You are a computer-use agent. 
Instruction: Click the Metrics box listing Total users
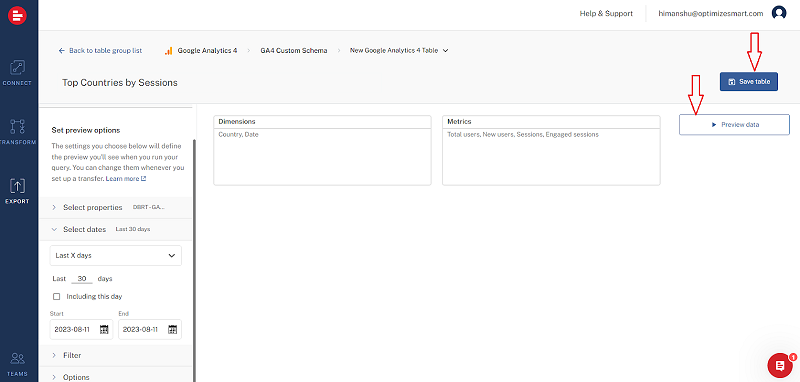tap(551, 150)
